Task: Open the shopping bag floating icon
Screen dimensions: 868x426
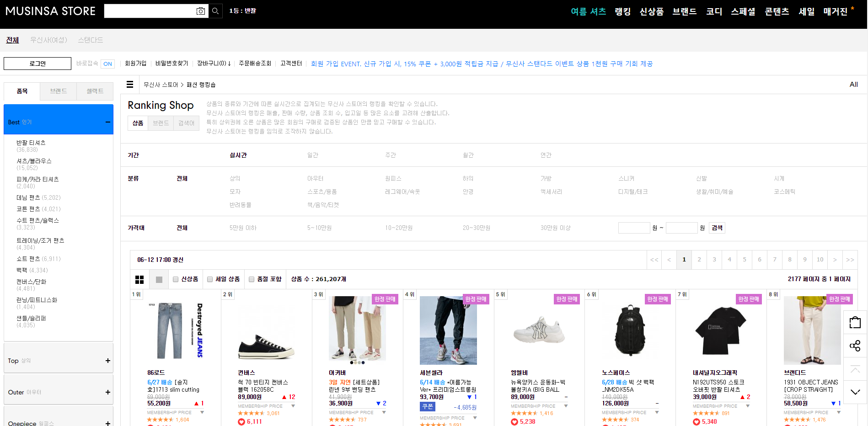Action: coord(855,323)
